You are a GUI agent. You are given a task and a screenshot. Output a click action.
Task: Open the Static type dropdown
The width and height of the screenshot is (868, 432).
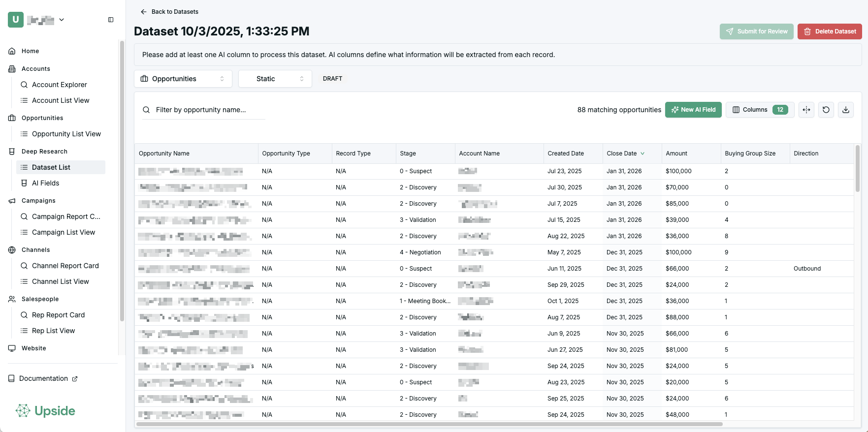275,79
